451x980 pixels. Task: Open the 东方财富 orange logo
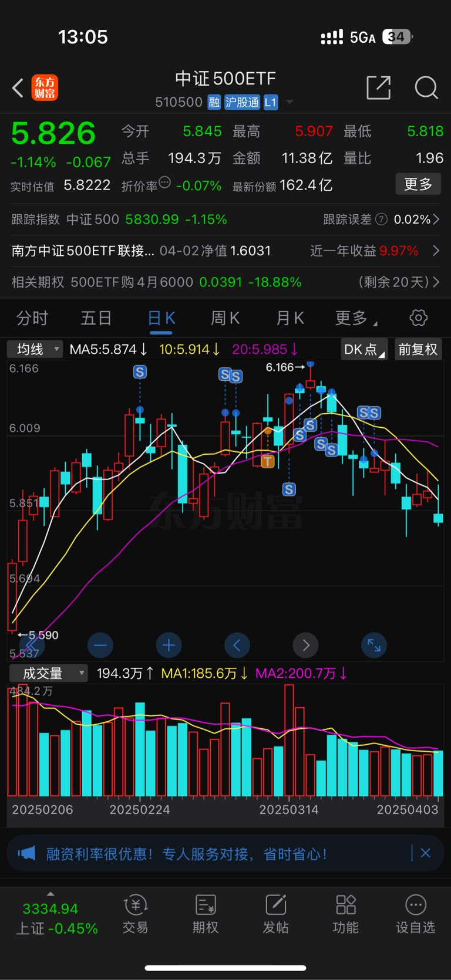[45, 88]
